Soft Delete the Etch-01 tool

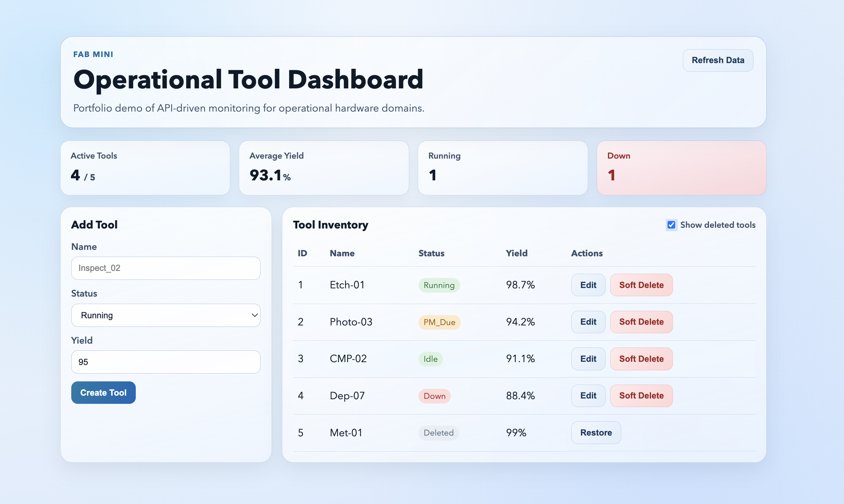pos(641,285)
